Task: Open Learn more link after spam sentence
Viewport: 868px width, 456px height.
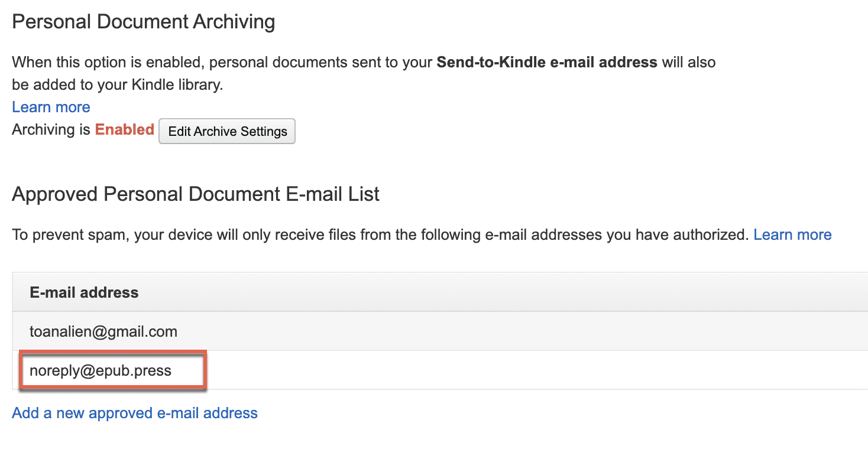Action: click(x=792, y=234)
